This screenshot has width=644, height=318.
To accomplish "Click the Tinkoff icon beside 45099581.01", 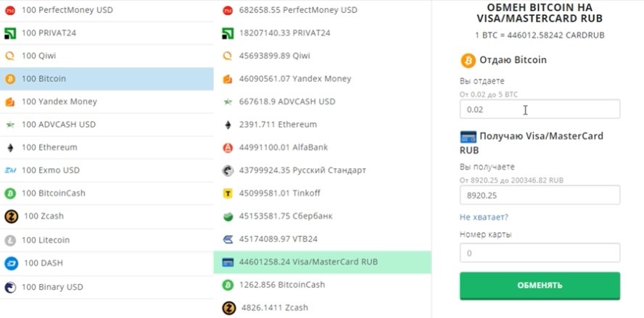I will pos(228,193).
